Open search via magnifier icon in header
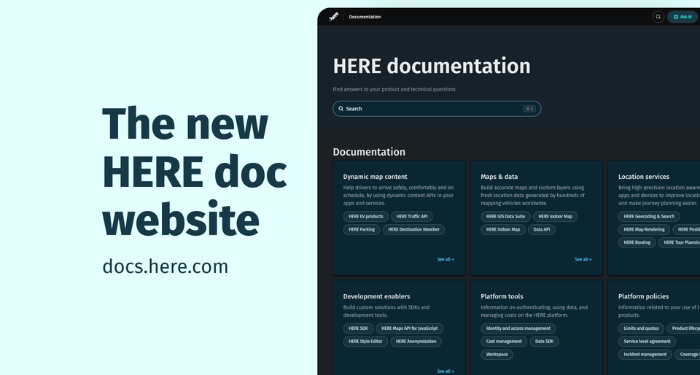700x375 pixels. [x=658, y=17]
